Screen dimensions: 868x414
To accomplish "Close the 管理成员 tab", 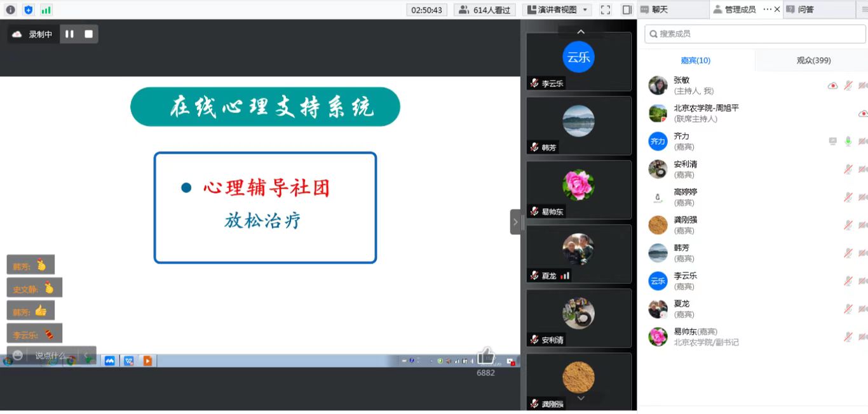I will tap(776, 10).
